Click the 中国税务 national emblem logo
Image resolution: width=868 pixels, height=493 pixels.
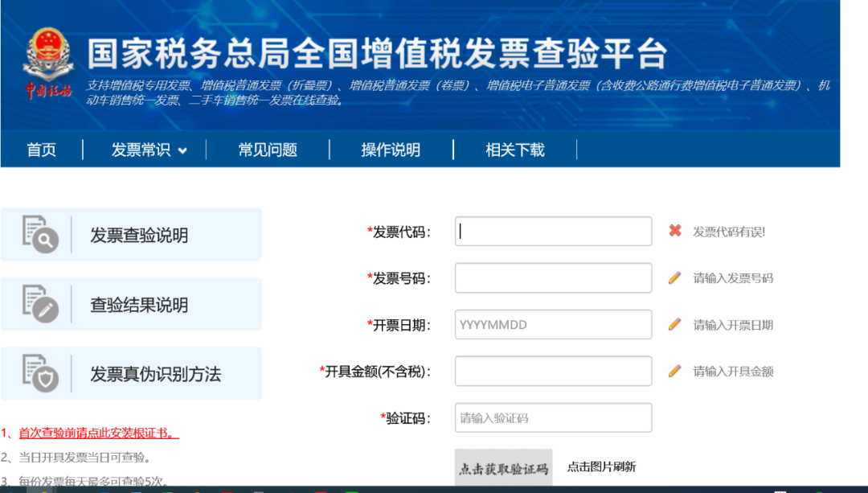pyautogui.click(x=48, y=64)
